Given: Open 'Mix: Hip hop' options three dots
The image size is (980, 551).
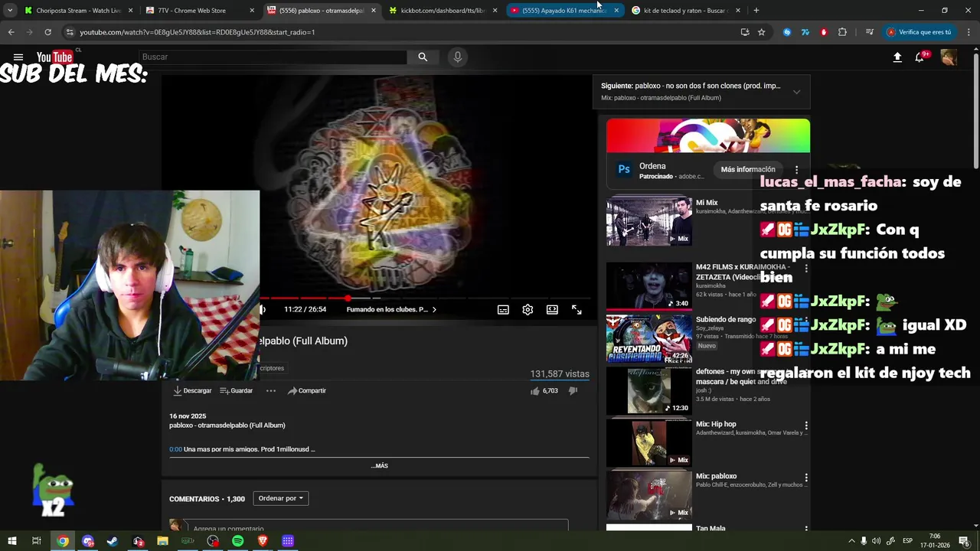Looking at the screenshot, I should pyautogui.click(x=805, y=425).
